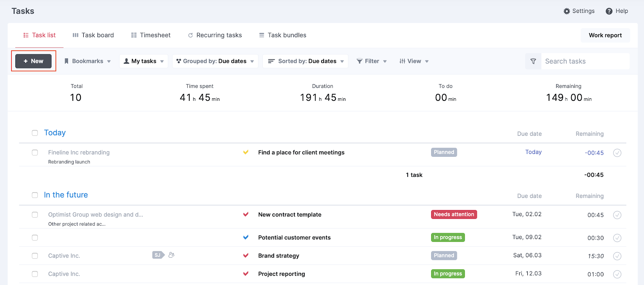This screenshot has width=644, height=285.
Task: Click In progress badge on Potential customer events
Action: coord(448,237)
